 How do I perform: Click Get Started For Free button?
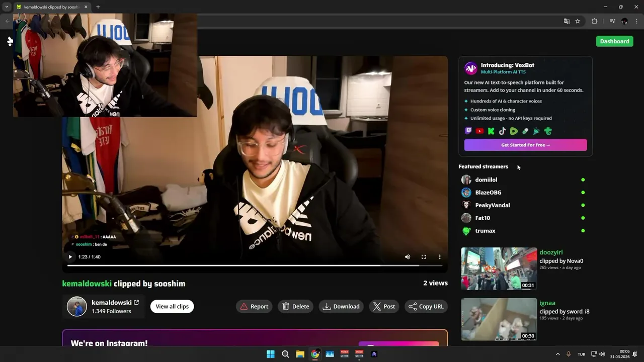click(x=525, y=145)
